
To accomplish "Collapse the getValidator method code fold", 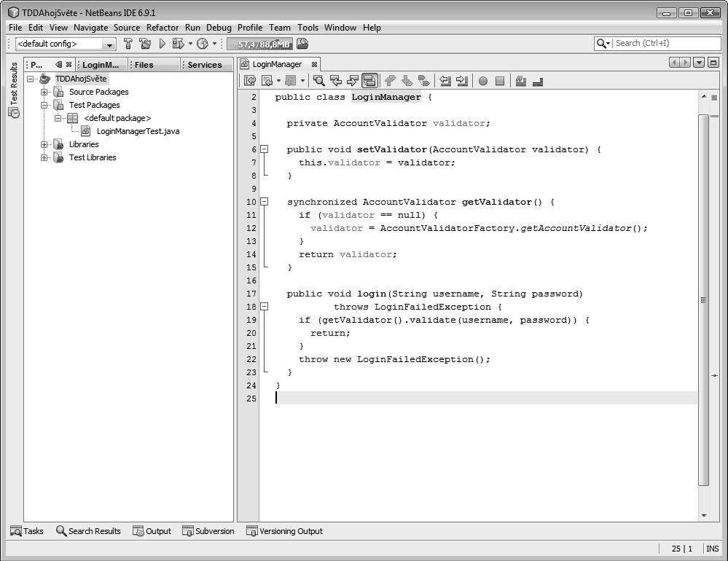I will pyautogui.click(x=265, y=202).
